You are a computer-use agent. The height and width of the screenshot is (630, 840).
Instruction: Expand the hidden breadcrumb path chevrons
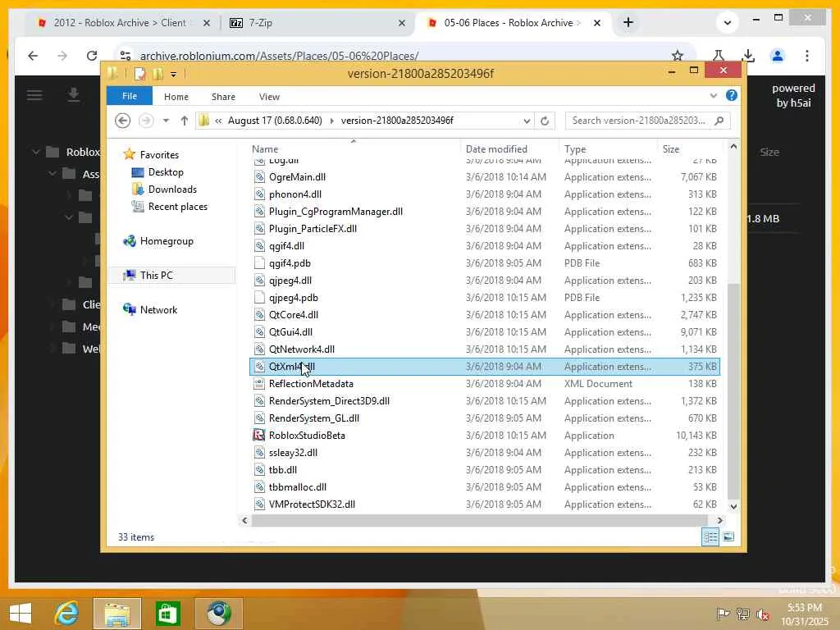(218, 121)
